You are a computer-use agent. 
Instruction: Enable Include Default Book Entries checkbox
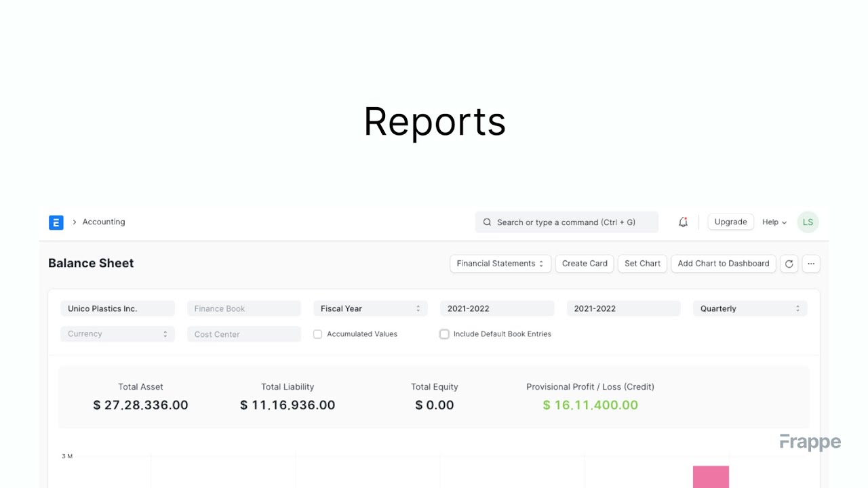pos(444,334)
